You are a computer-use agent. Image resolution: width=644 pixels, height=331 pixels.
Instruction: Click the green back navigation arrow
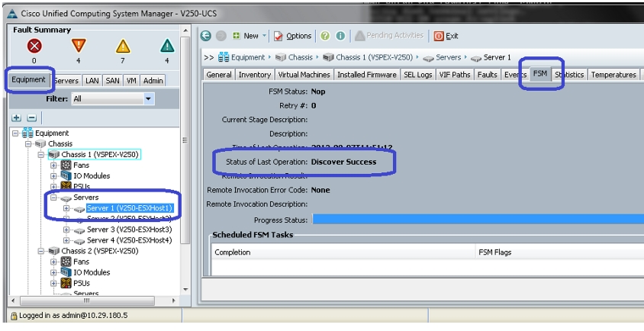coord(206,36)
